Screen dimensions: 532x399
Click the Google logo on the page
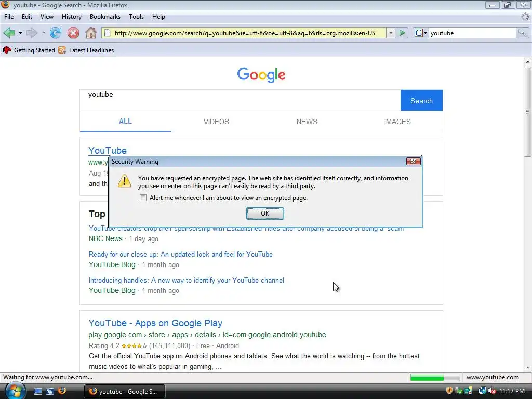[261, 75]
